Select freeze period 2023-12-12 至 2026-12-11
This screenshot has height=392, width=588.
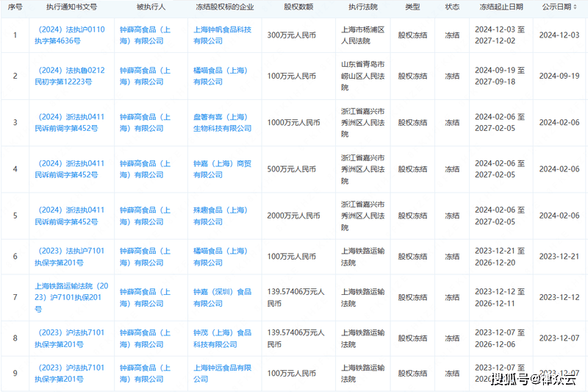point(500,297)
